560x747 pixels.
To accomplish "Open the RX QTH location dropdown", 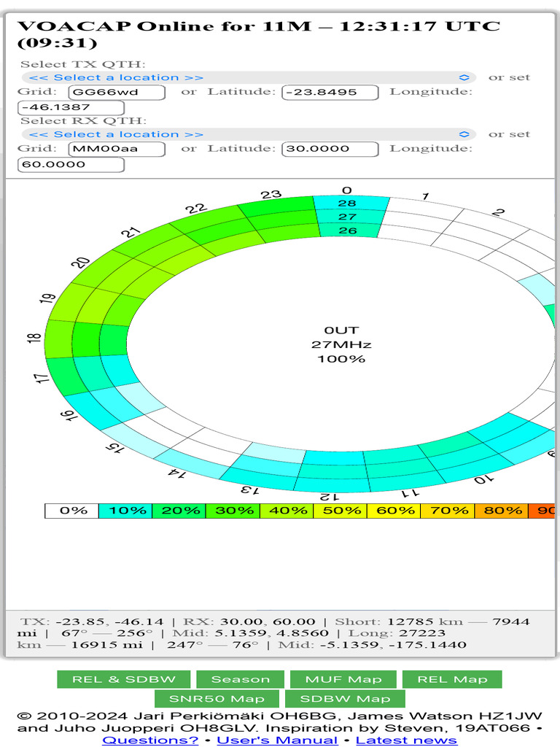I will [x=248, y=134].
